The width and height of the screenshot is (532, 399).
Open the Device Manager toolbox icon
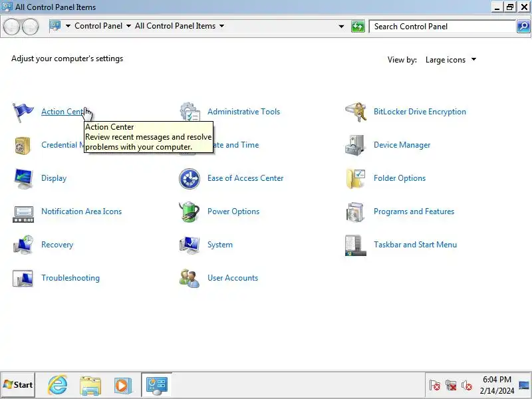tap(355, 145)
